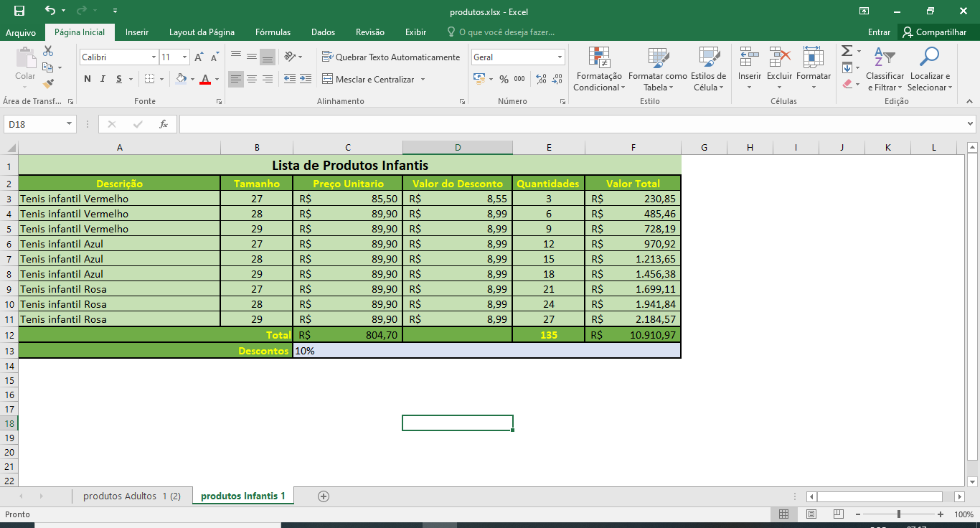Switch to the Exibir tab
Viewport: 980px width, 528px height.
(x=415, y=32)
